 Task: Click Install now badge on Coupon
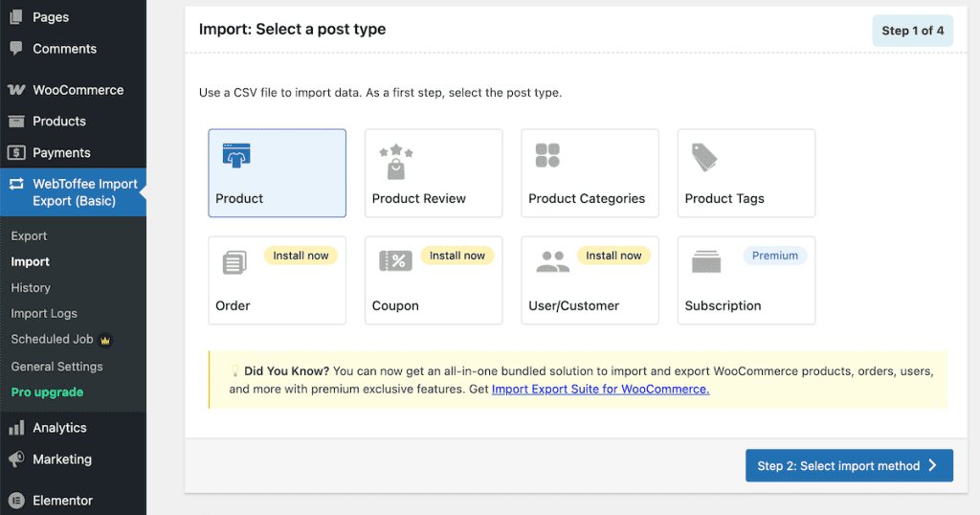pos(457,256)
